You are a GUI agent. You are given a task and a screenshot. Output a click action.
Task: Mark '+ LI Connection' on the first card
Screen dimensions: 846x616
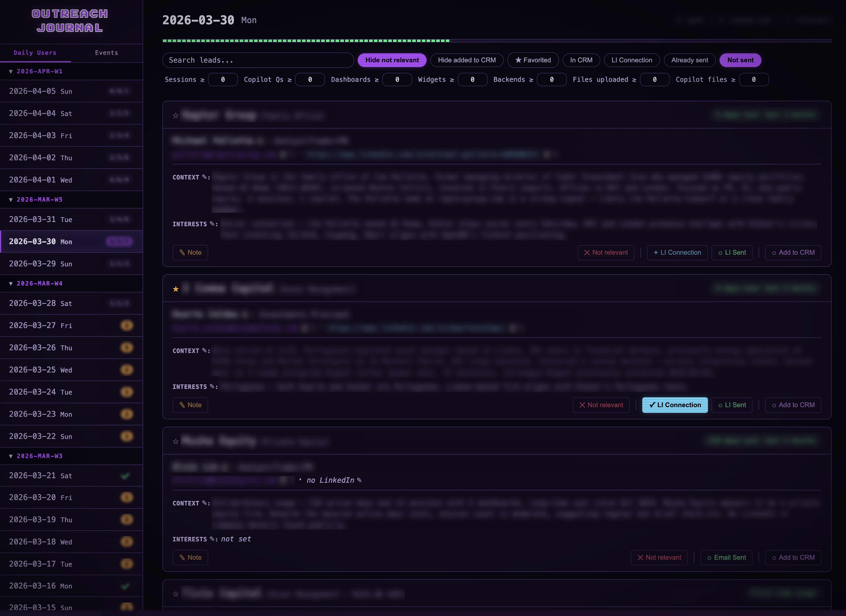pyautogui.click(x=677, y=253)
